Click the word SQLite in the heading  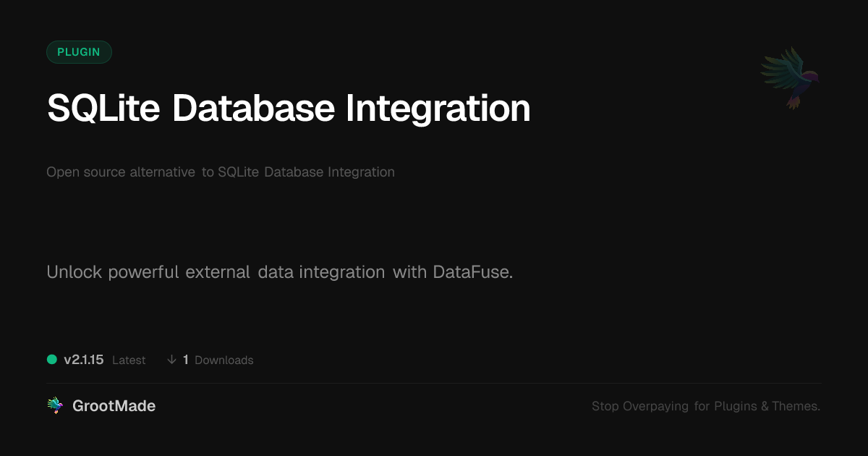pyautogui.click(x=104, y=109)
